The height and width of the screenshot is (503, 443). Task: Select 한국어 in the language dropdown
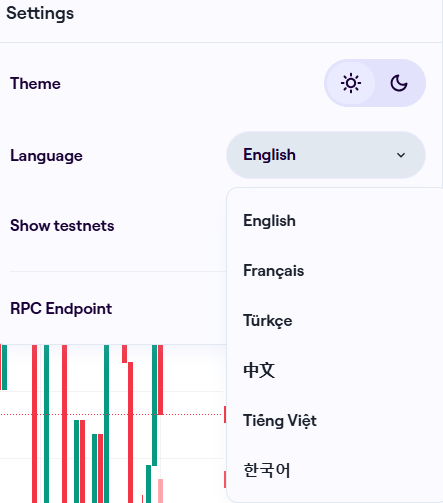[x=266, y=470]
